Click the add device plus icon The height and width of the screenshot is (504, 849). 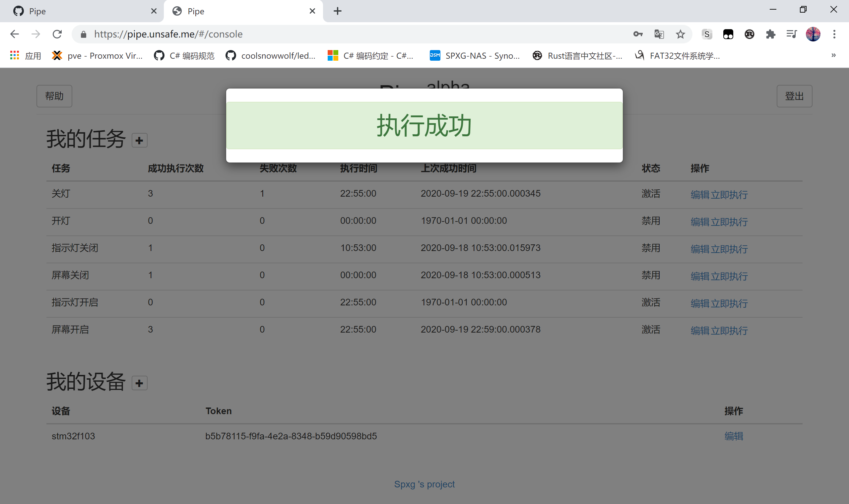click(x=139, y=383)
